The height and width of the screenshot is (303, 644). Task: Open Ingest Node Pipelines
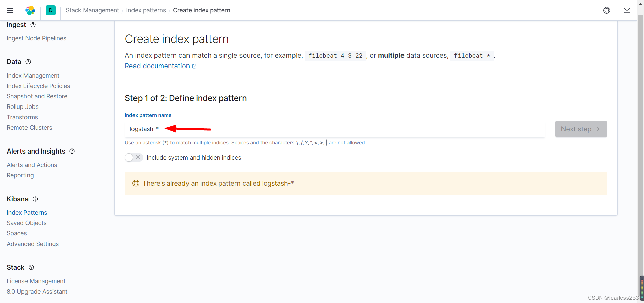(37, 38)
